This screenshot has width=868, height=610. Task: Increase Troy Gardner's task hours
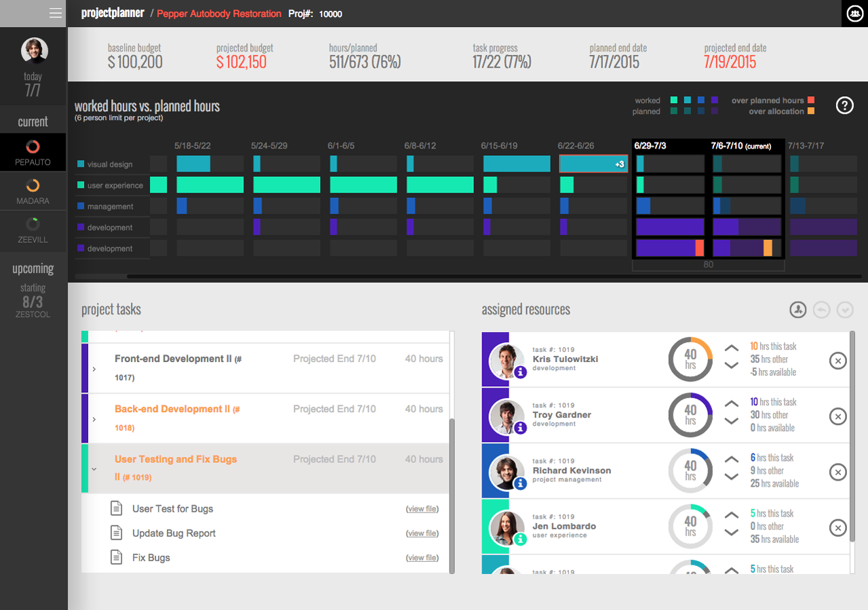tap(731, 404)
